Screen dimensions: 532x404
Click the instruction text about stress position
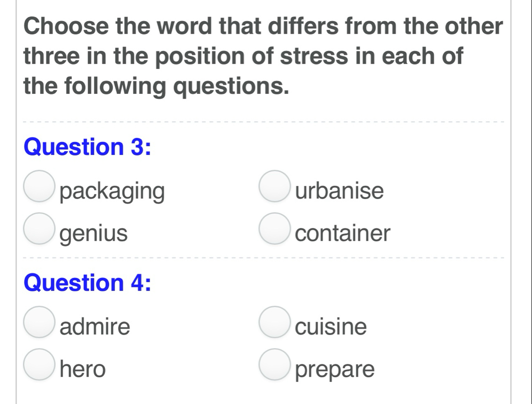tap(263, 56)
